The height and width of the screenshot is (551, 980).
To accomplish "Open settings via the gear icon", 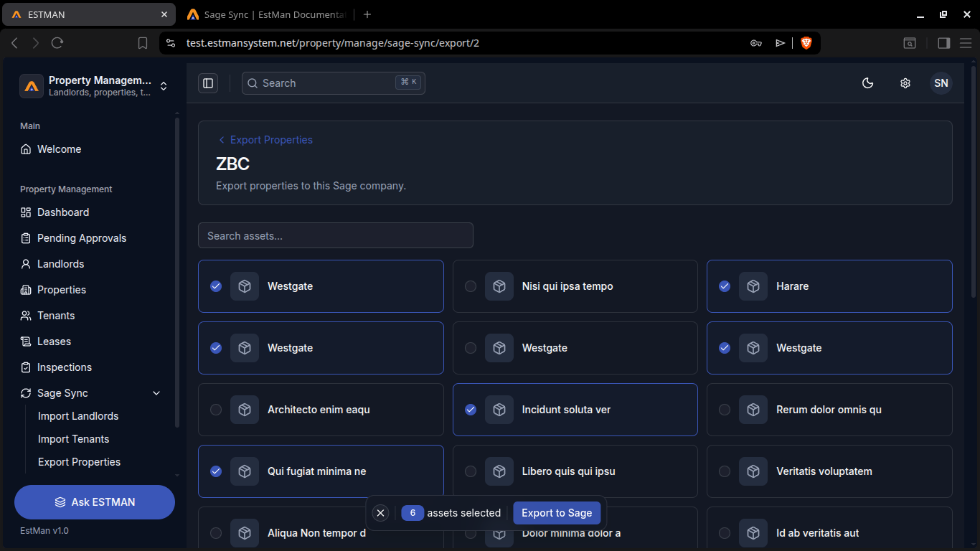I will 905,83.
